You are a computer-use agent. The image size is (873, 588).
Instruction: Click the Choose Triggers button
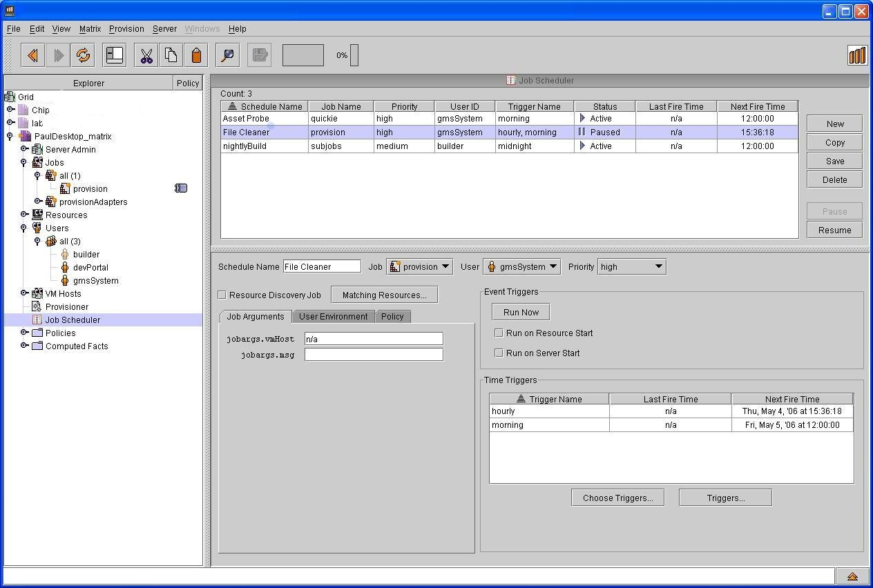click(617, 498)
